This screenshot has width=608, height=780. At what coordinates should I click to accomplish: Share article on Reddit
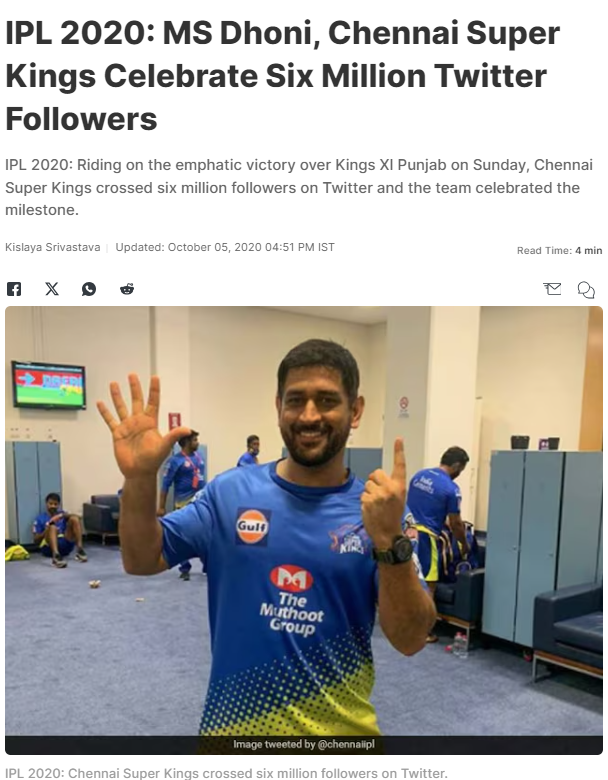127,289
